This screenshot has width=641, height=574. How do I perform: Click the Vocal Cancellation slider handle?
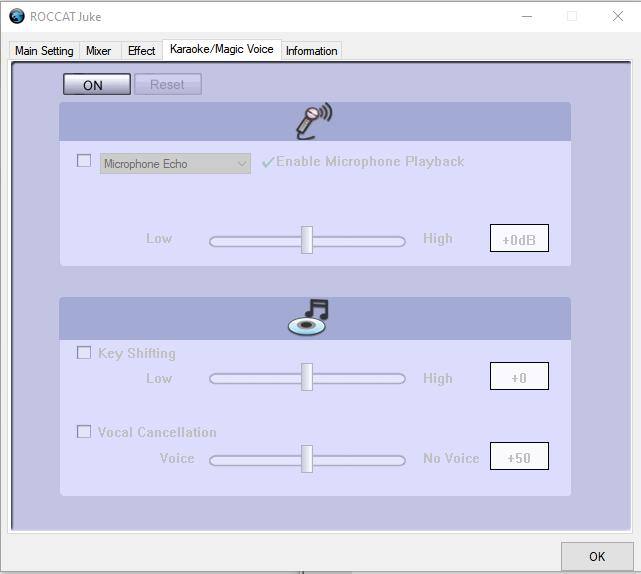click(307, 458)
